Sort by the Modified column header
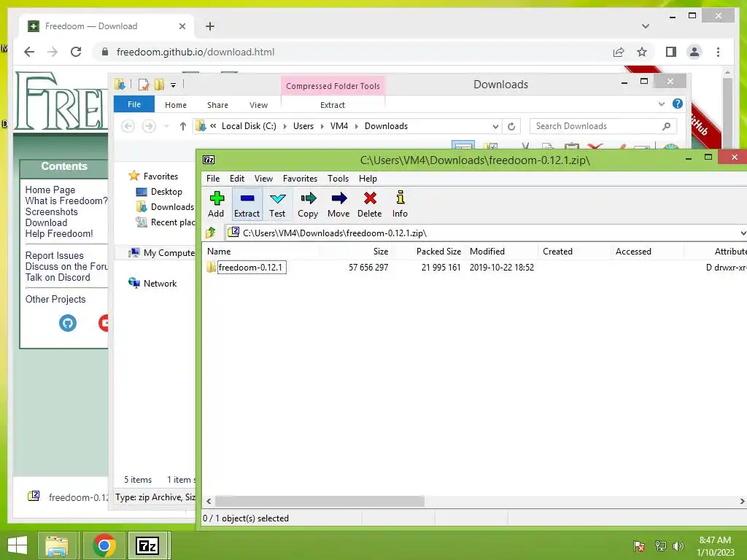This screenshot has height=560, width=747. (502, 252)
